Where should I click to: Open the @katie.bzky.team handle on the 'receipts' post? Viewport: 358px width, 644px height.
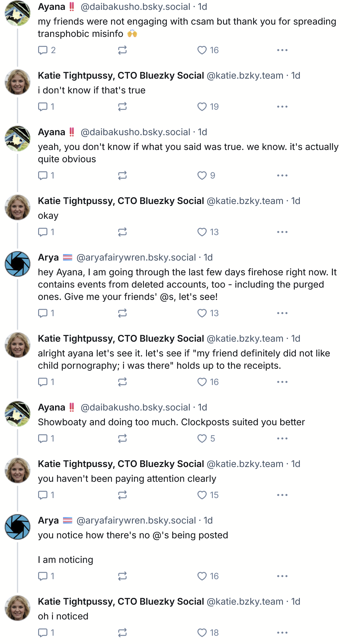[x=245, y=339]
